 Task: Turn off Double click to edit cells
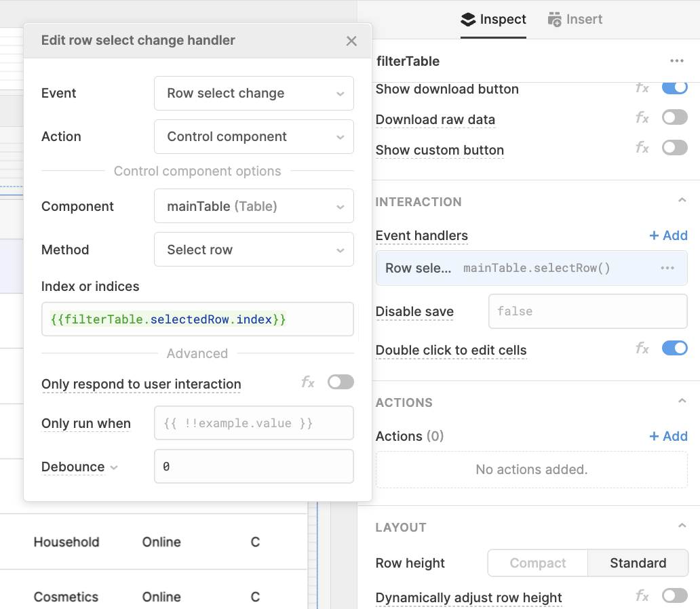click(674, 347)
